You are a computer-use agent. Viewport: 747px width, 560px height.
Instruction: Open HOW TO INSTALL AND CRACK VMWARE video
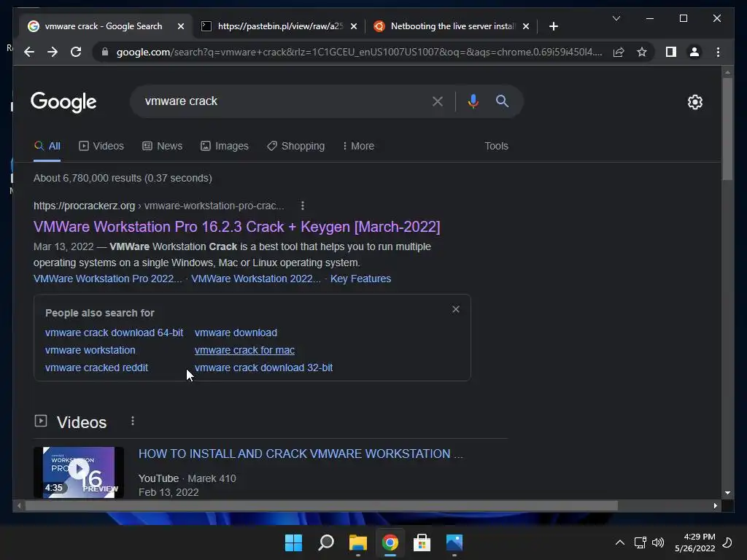[x=301, y=454]
